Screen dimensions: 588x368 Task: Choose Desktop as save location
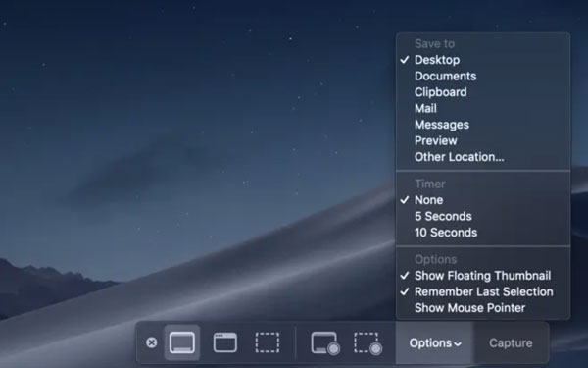[x=483, y=60]
